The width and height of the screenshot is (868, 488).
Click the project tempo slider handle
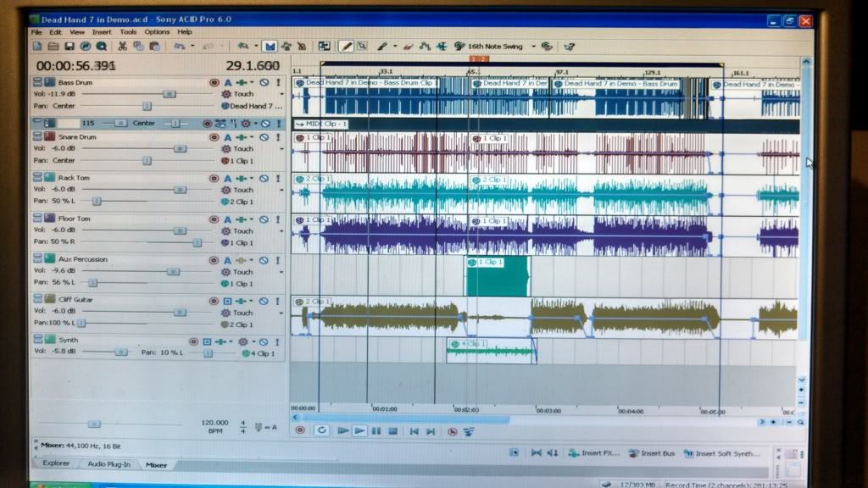pos(94,424)
